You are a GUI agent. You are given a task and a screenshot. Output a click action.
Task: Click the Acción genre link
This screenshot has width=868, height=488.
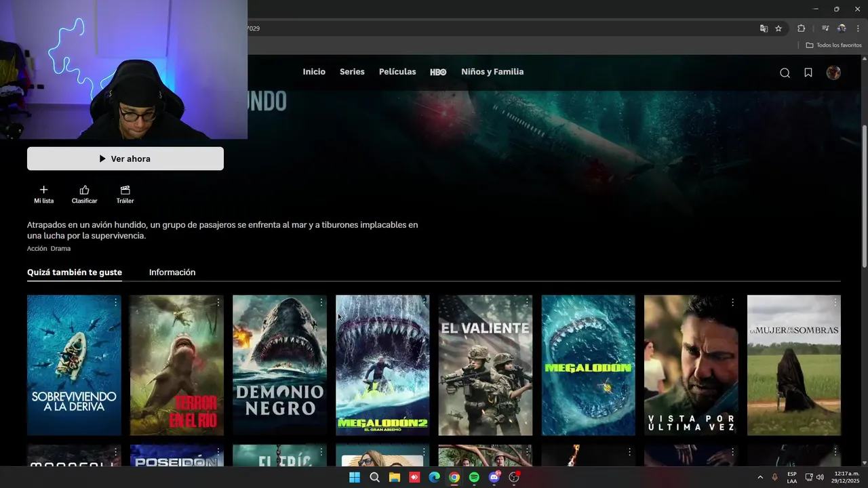[x=37, y=249]
